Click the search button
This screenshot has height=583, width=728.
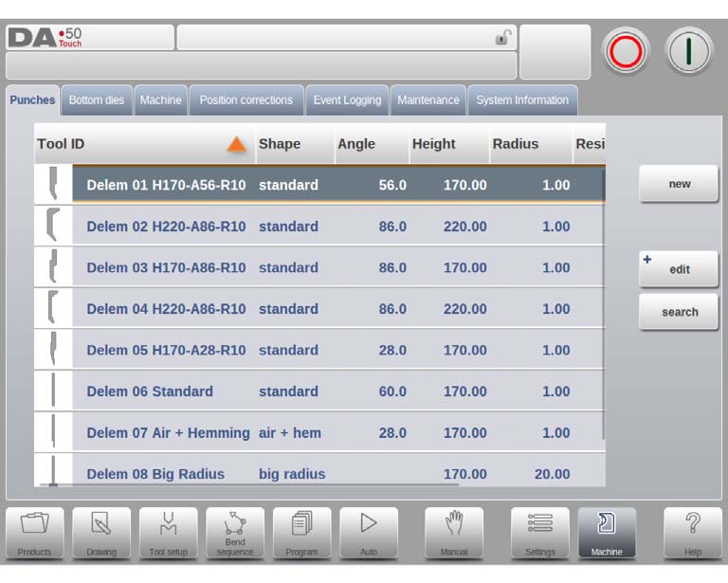679,312
